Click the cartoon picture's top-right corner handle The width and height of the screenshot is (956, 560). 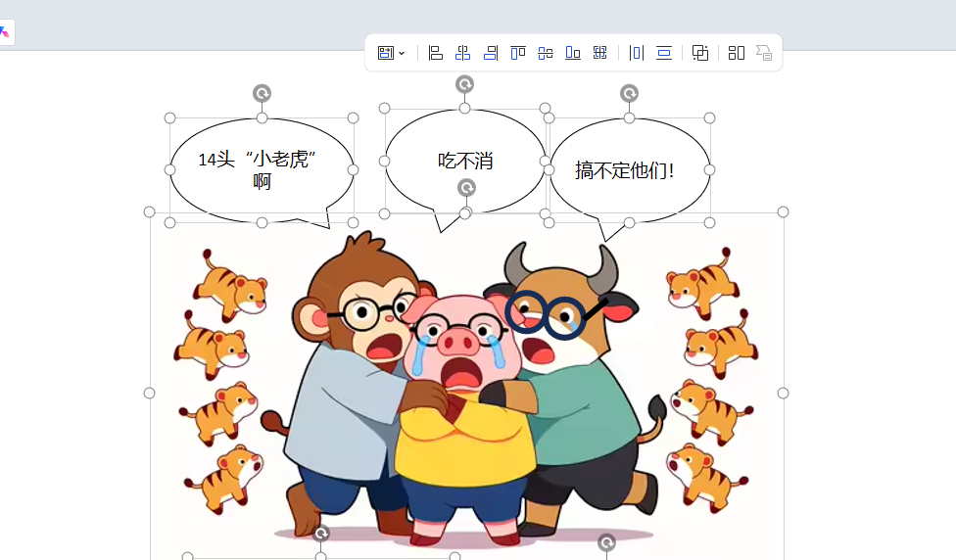pos(783,212)
